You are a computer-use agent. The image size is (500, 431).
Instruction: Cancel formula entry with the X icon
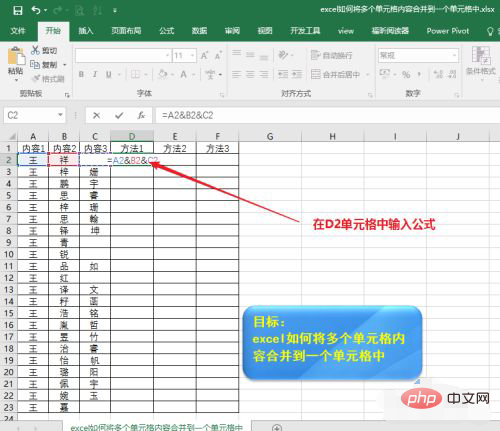click(x=97, y=116)
